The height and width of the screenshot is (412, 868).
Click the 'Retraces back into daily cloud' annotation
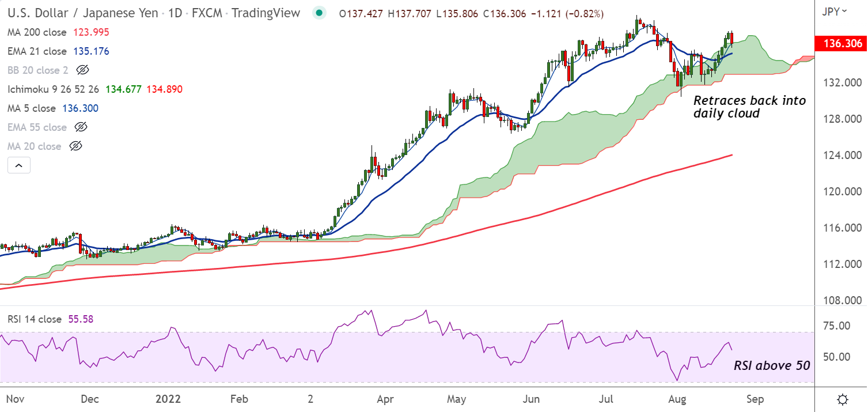(x=749, y=107)
